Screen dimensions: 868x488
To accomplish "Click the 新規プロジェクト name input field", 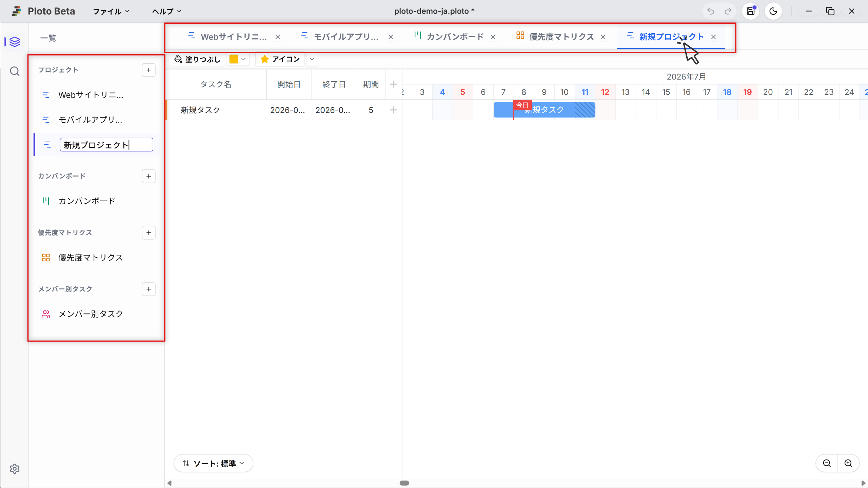I will click(x=106, y=145).
